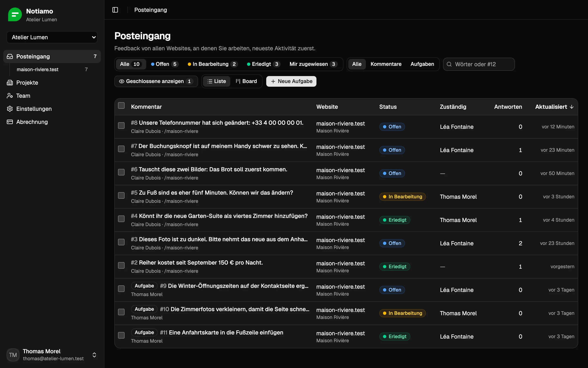
Task: Switch to Liste view
Action: 216,81
